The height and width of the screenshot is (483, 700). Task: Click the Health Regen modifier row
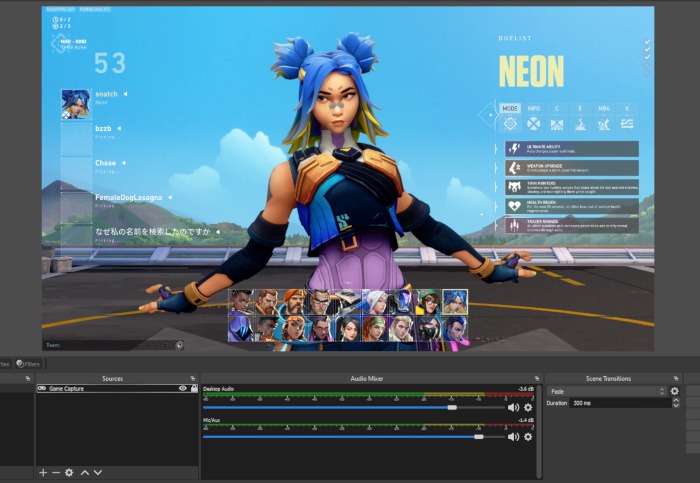point(572,206)
